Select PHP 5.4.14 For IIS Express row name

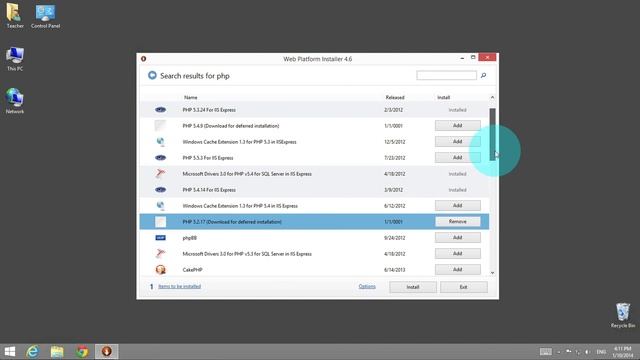[x=209, y=190]
